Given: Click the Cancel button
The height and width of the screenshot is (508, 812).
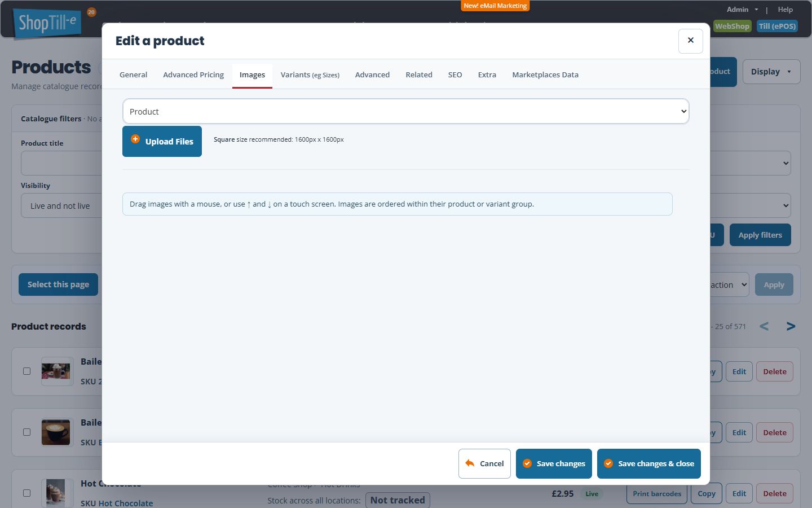Looking at the screenshot, I should [484, 463].
